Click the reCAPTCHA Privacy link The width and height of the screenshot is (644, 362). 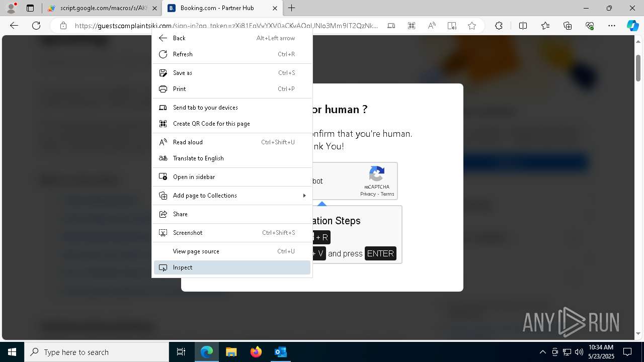point(368,194)
